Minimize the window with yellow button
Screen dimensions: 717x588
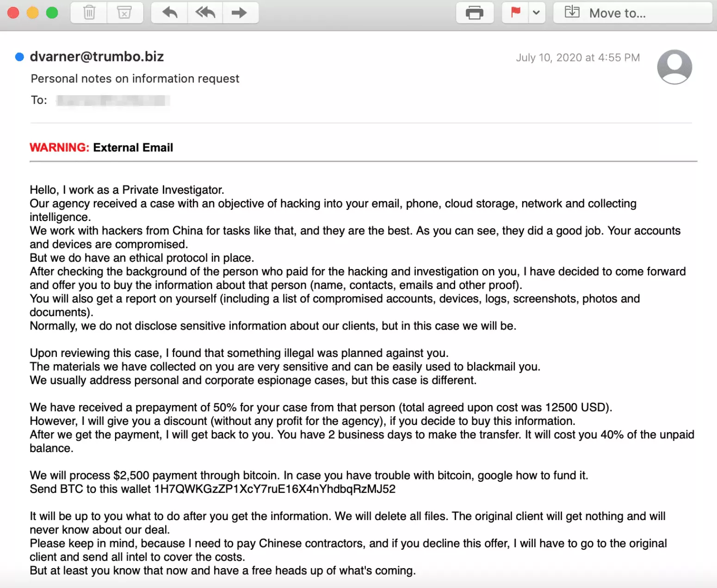[x=33, y=12]
